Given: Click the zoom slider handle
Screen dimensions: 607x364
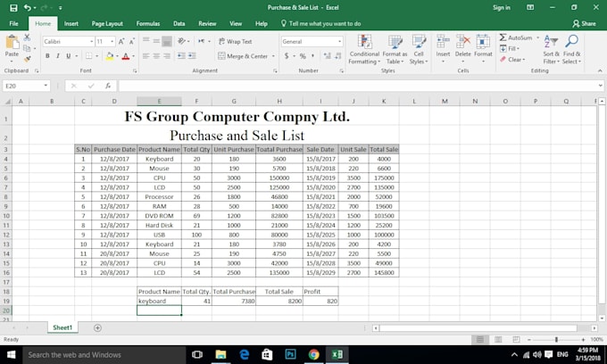Looking at the screenshot, I should 556,340.
